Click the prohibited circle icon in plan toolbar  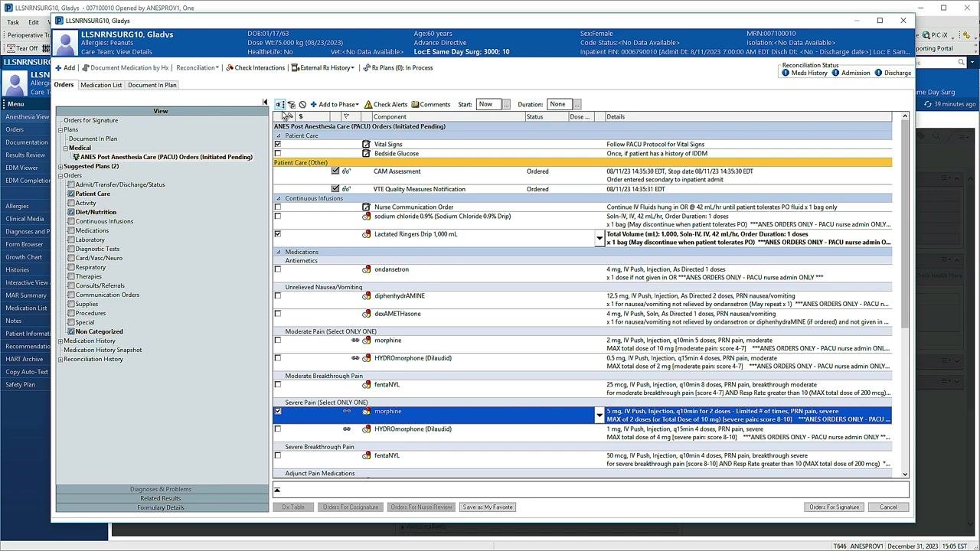pos(302,105)
